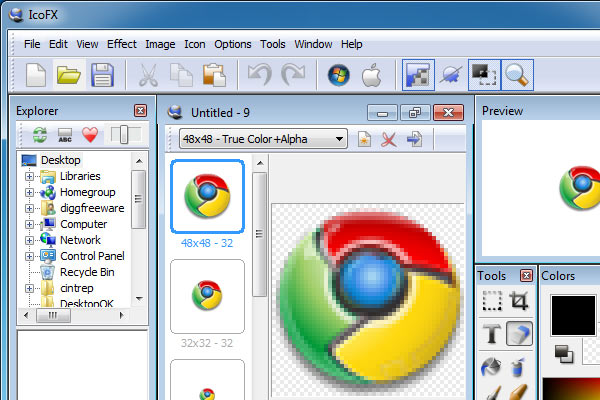600x400 pixels.
Task: Add new image format icon
Action: pyautogui.click(x=364, y=139)
